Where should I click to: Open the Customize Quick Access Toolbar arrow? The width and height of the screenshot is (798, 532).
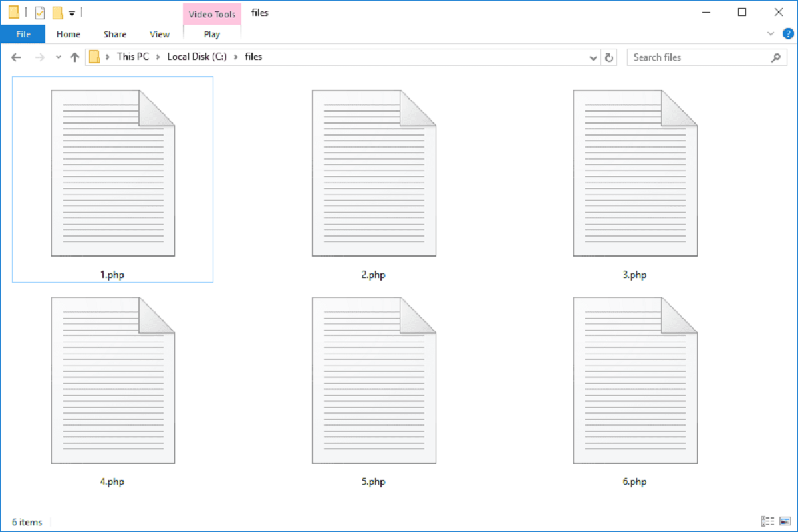72,13
